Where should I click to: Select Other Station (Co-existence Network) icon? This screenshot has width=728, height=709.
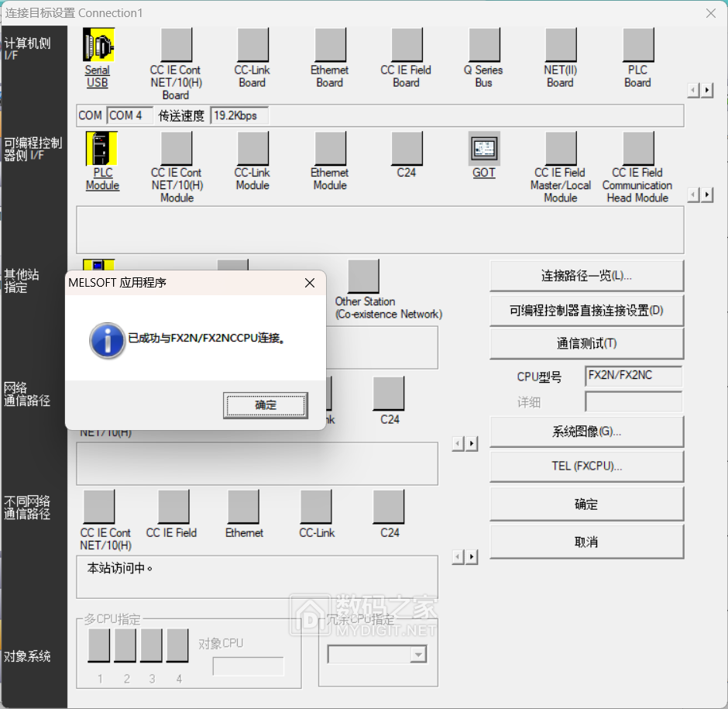pyautogui.click(x=363, y=277)
